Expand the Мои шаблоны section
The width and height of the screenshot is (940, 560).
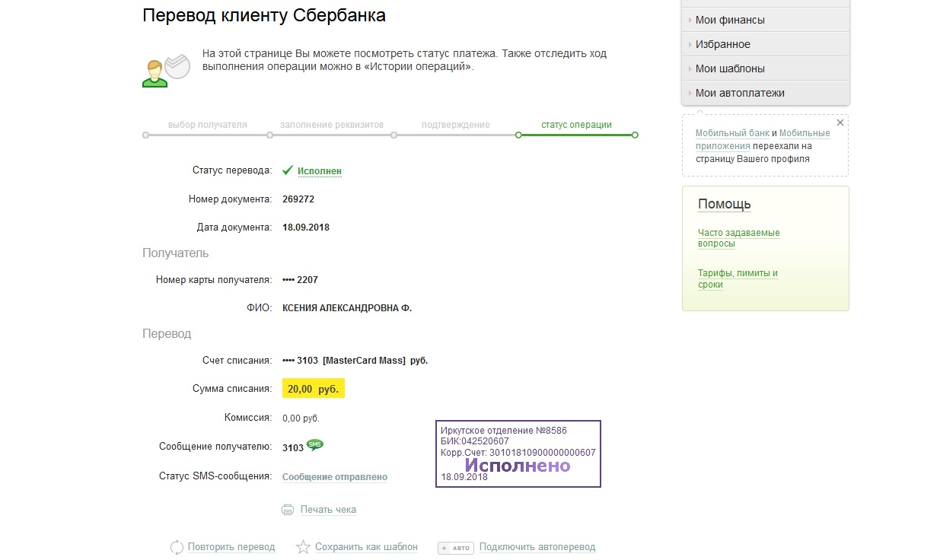(730, 68)
